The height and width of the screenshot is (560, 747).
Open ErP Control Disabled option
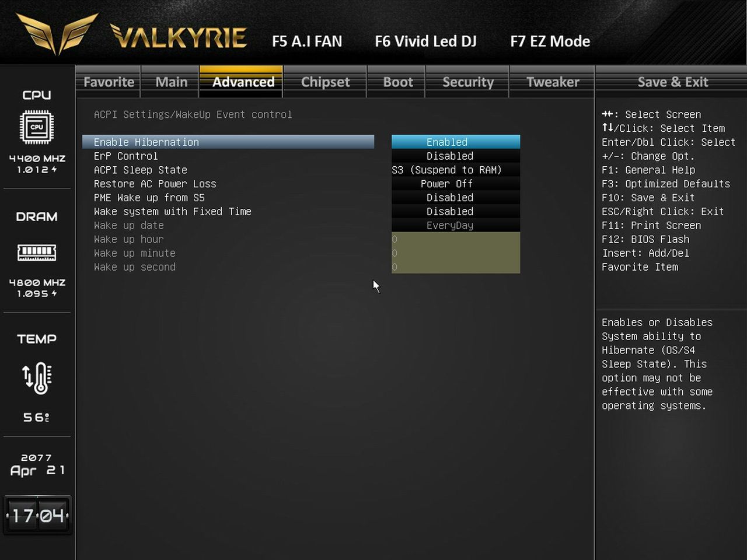[456, 156]
